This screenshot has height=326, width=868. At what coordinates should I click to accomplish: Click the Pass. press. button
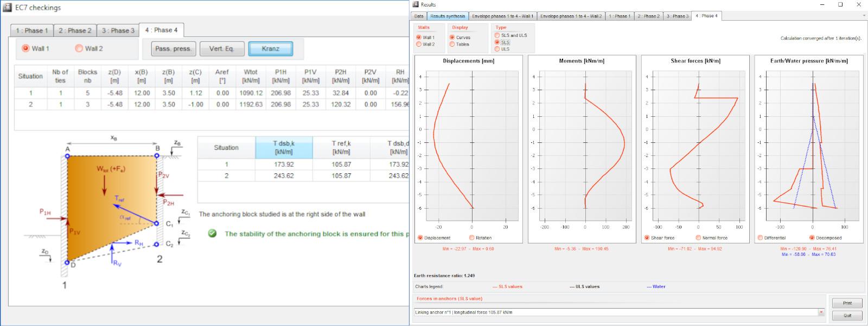[x=173, y=48]
